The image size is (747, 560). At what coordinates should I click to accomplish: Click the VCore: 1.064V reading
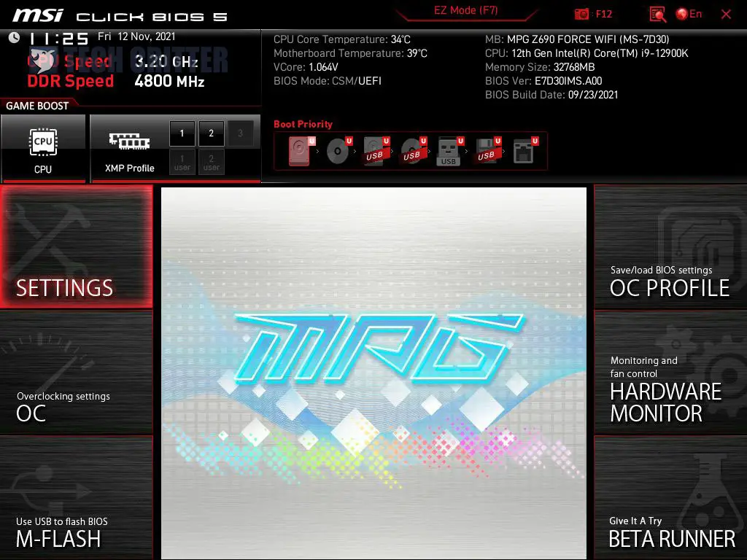click(306, 67)
